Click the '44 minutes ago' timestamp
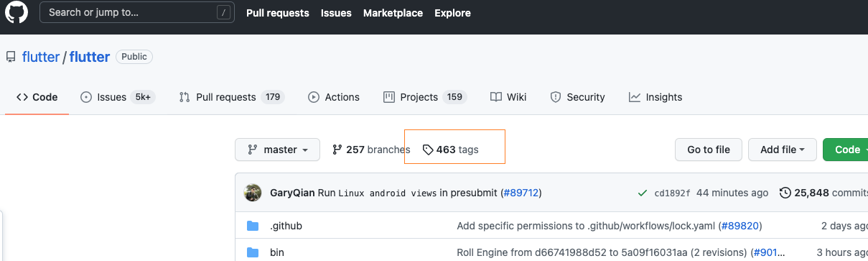Screen dimensions: 868x261 [x=732, y=193]
